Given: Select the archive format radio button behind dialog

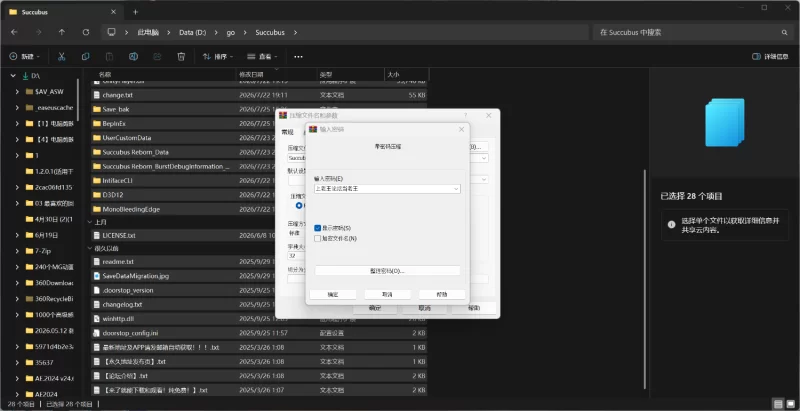Looking at the screenshot, I should 299,206.
